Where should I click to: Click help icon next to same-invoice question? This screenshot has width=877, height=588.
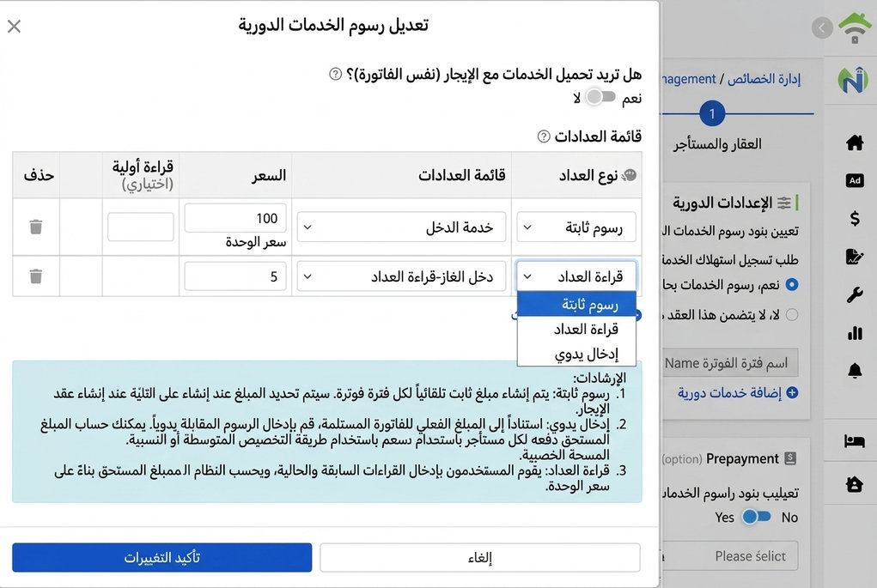(336, 74)
